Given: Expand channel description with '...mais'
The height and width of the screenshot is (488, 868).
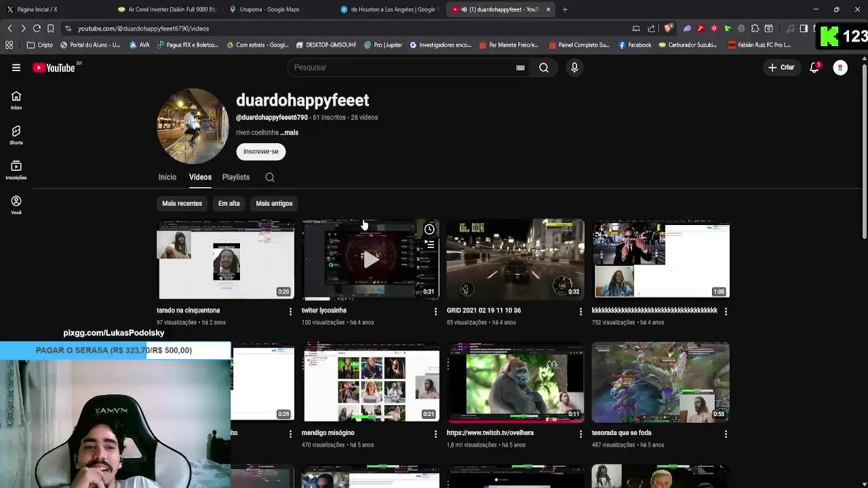Looking at the screenshot, I should click(290, 133).
